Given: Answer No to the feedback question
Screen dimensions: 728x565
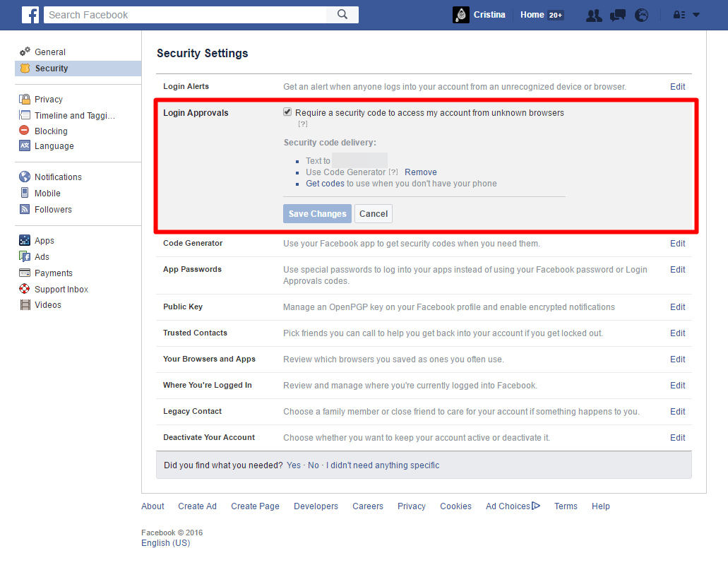Looking at the screenshot, I should click(x=314, y=465).
